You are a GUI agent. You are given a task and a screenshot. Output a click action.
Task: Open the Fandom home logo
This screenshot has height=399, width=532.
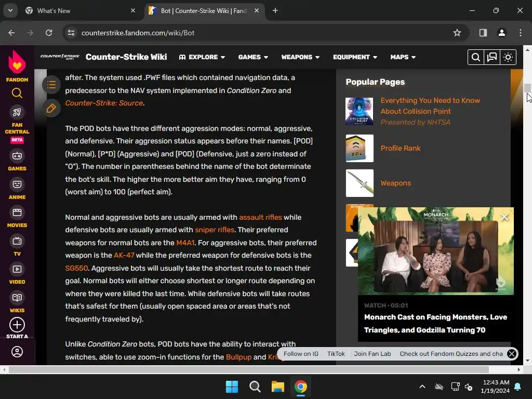[17, 66]
